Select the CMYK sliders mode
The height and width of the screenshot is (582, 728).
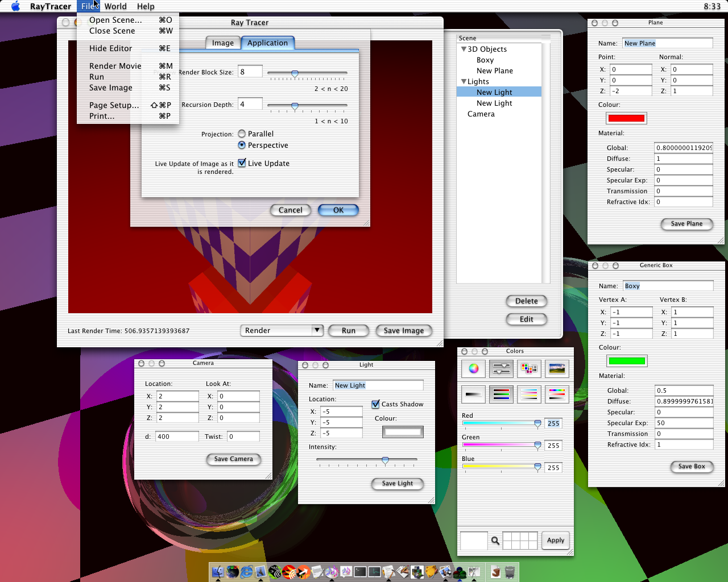click(529, 394)
